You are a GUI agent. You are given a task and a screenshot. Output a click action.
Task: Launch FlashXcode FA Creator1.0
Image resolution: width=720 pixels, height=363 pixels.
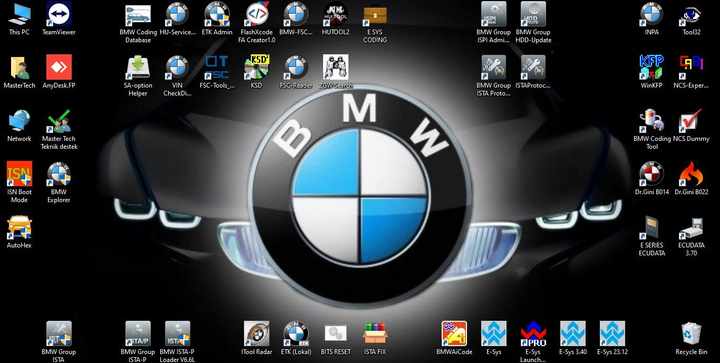tap(257, 22)
